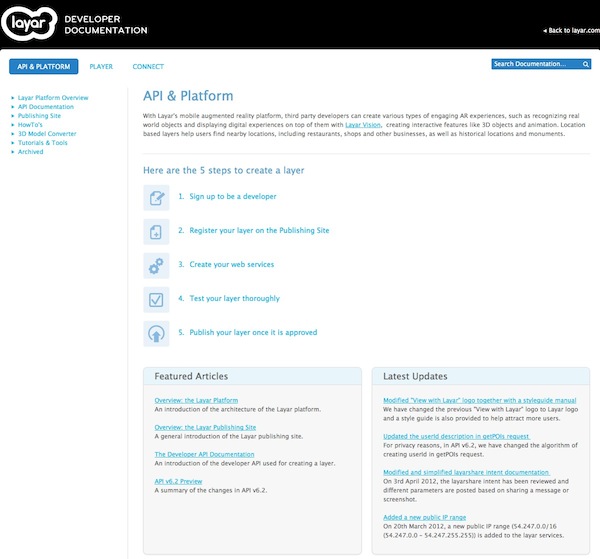The image size is (600, 559).
Task: Open Added a new public IP range update
Action: (x=425, y=517)
